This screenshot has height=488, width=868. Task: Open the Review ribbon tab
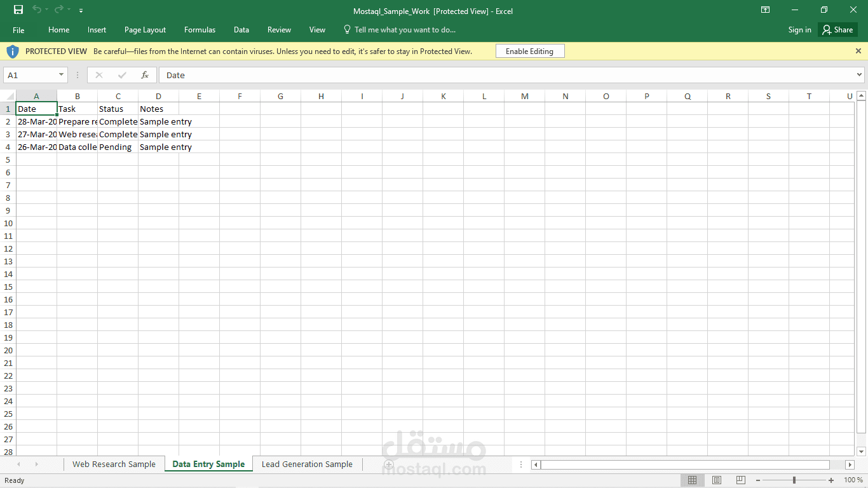(x=279, y=30)
